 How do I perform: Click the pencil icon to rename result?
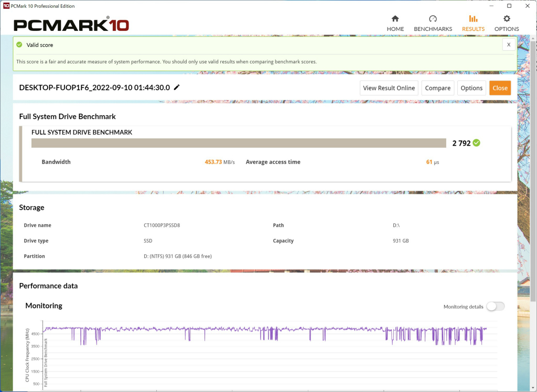[177, 88]
